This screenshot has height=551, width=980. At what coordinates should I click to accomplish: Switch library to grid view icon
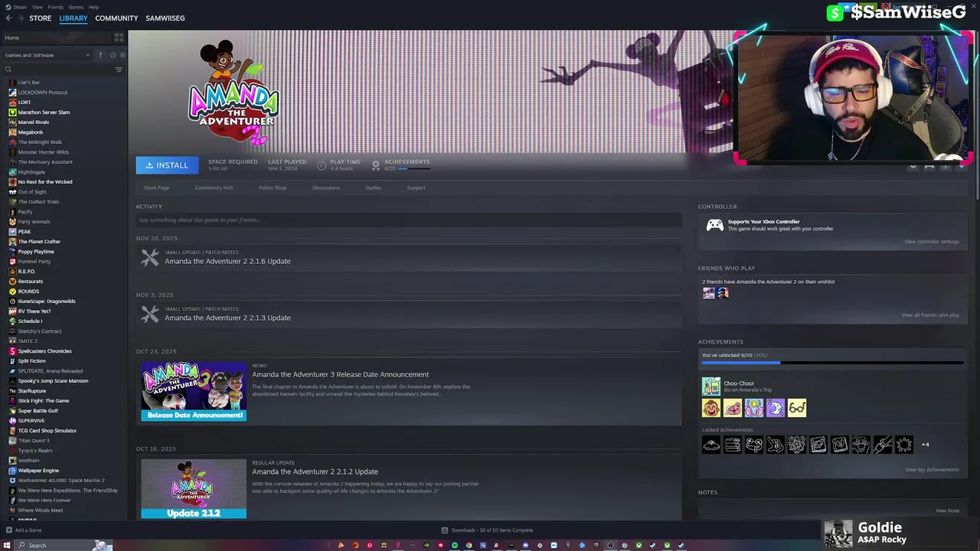[119, 37]
